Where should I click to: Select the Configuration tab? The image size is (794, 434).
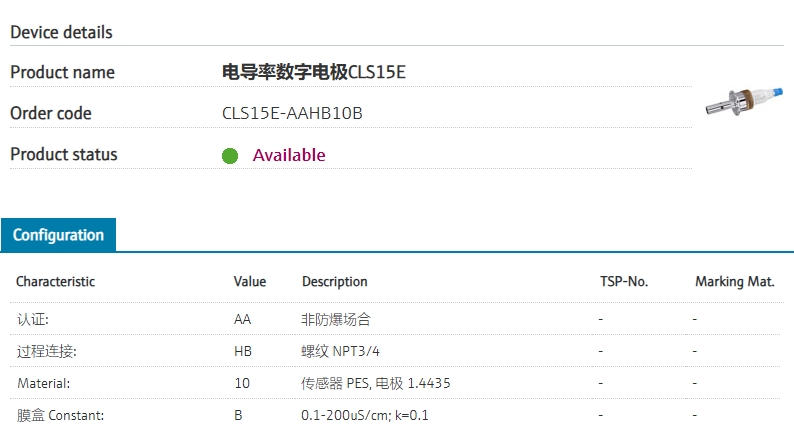58,235
